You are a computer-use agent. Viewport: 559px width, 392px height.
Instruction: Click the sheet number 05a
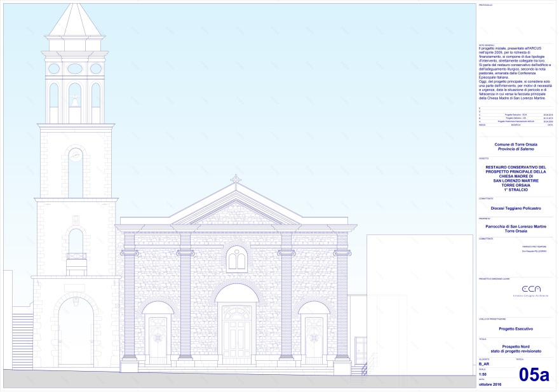[x=533, y=375]
